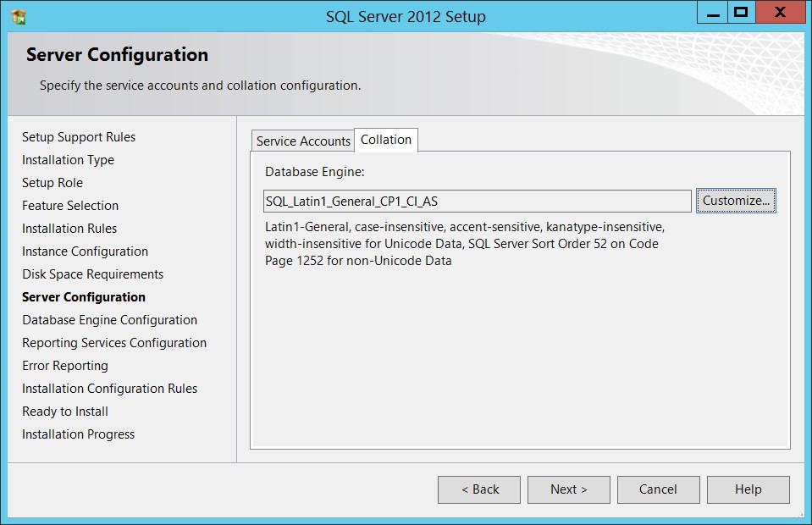This screenshot has height=525, width=812.
Task: Click the SQL Server setup title bar icon
Action: coord(18,17)
